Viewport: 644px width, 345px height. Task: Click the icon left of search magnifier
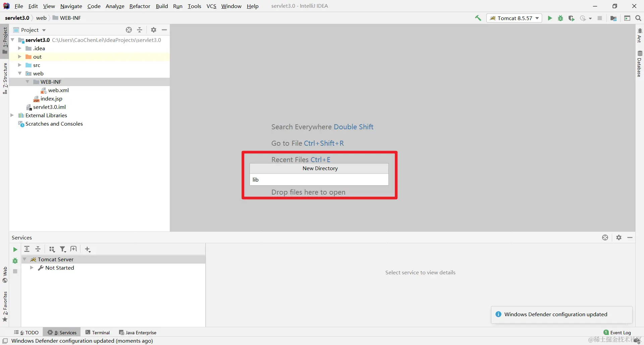coord(627,18)
